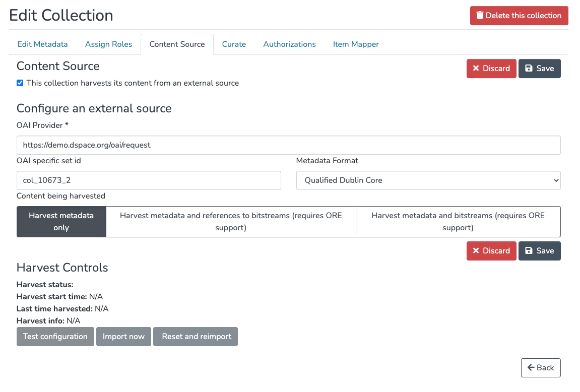Switch to the Item Mapper tab
Image resolution: width=580 pixels, height=392 pixels.
[x=356, y=44]
